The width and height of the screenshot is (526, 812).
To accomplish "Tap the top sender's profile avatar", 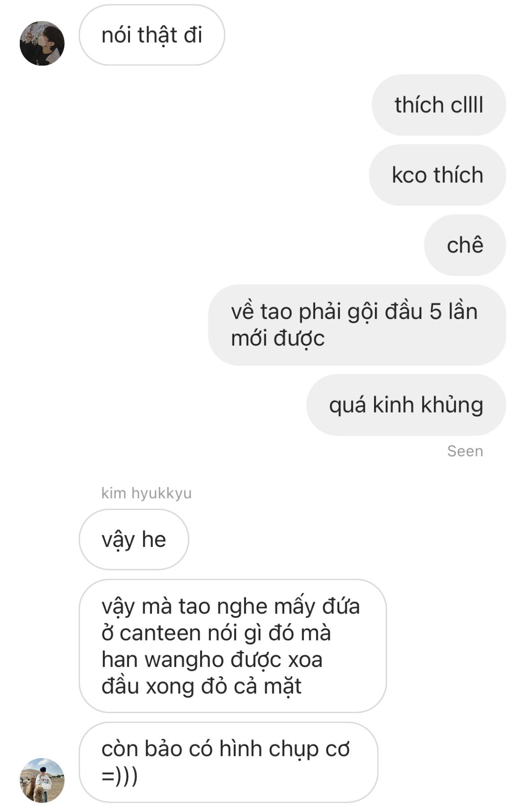I will [42, 43].
